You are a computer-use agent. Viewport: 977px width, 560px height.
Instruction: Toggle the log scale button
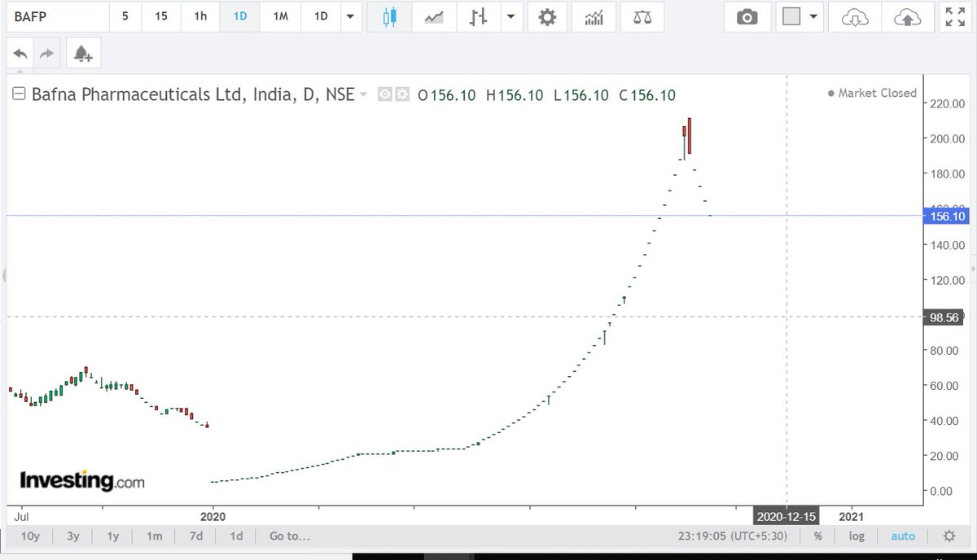[x=857, y=536]
